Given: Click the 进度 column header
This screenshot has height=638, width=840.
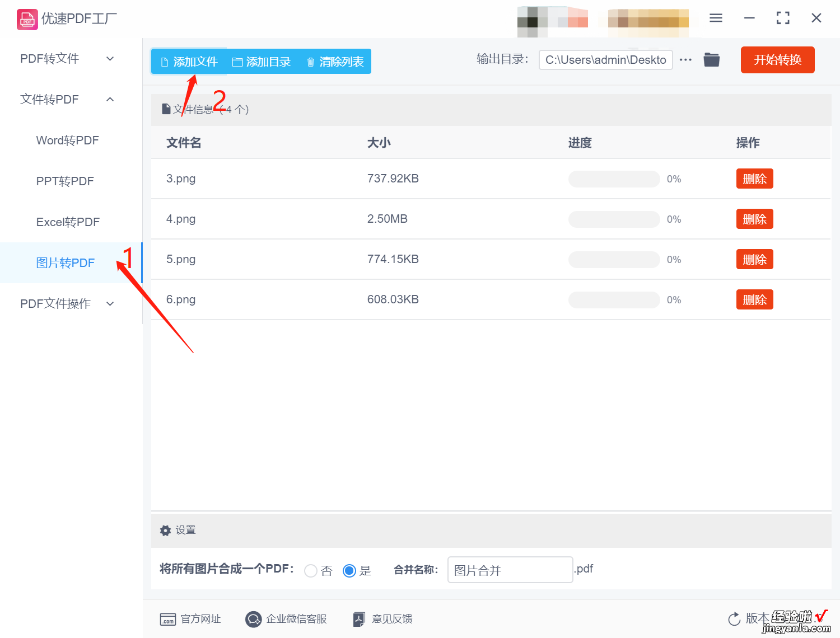Looking at the screenshot, I should [x=580, y=143].
